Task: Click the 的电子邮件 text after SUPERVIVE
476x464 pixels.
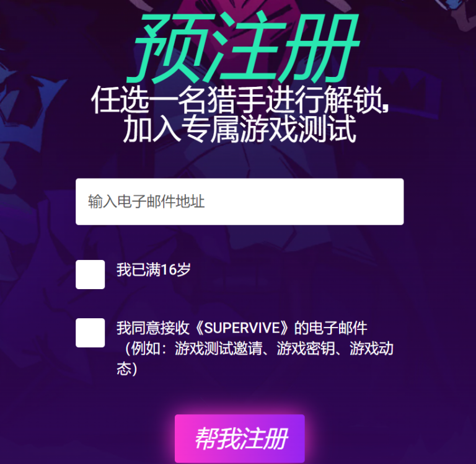Action: [x=331, y=328]
